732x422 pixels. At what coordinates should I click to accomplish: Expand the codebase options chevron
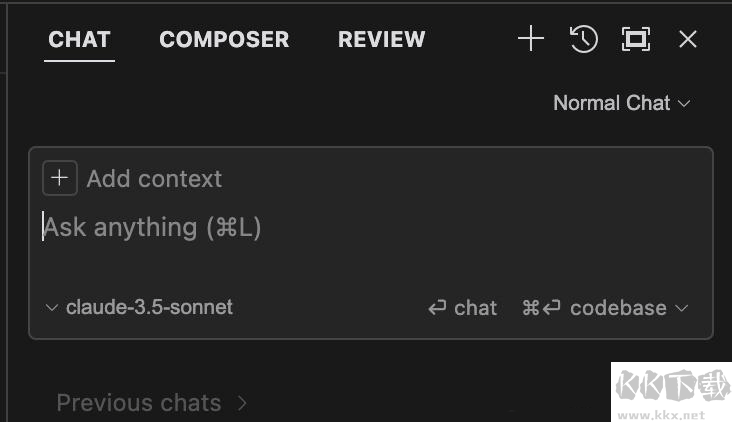[683, 308]
